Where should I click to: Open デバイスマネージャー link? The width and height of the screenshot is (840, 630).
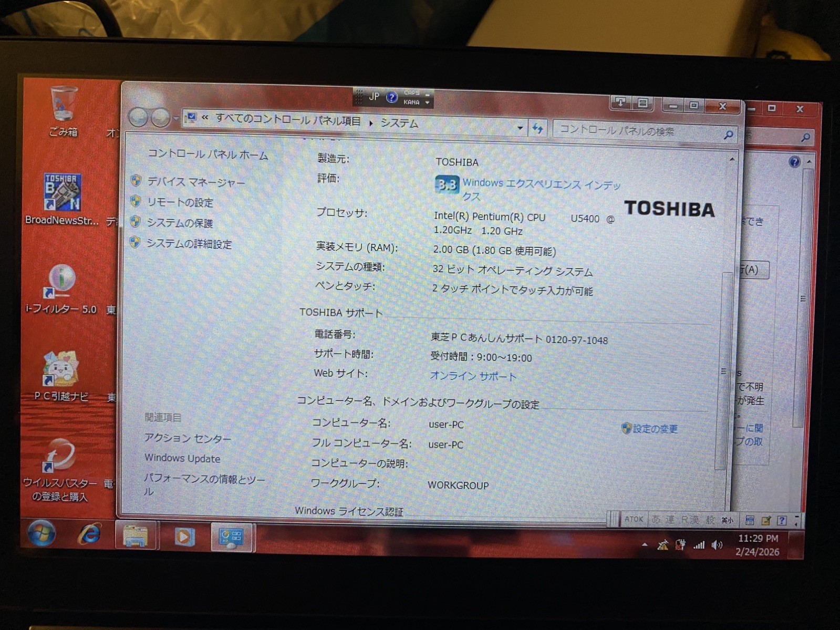tap(196, 182)
